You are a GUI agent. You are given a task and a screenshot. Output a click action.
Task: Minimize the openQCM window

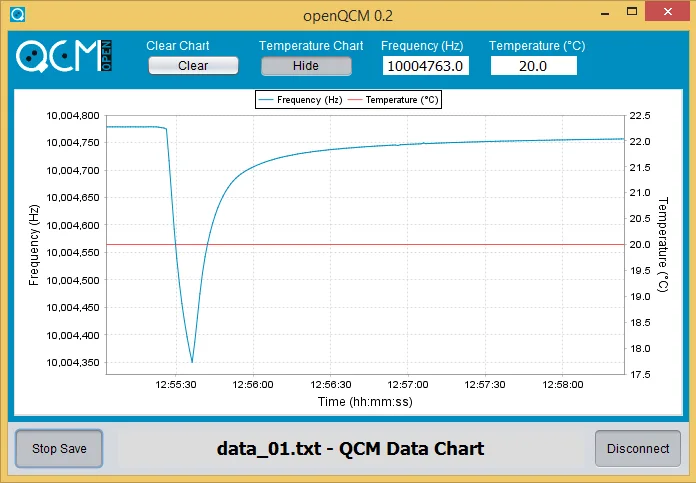[605, 12]
